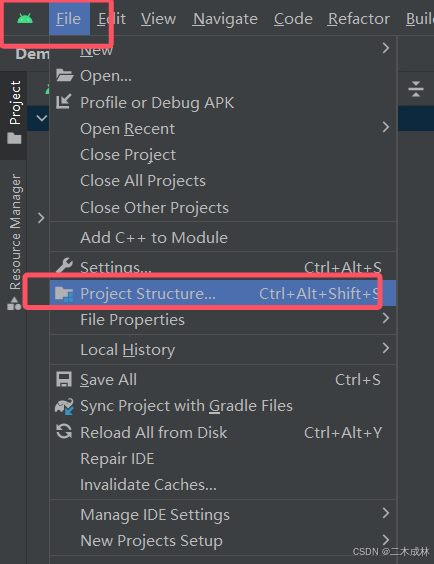Click the open folder icon beside Open...

point(64,76)
